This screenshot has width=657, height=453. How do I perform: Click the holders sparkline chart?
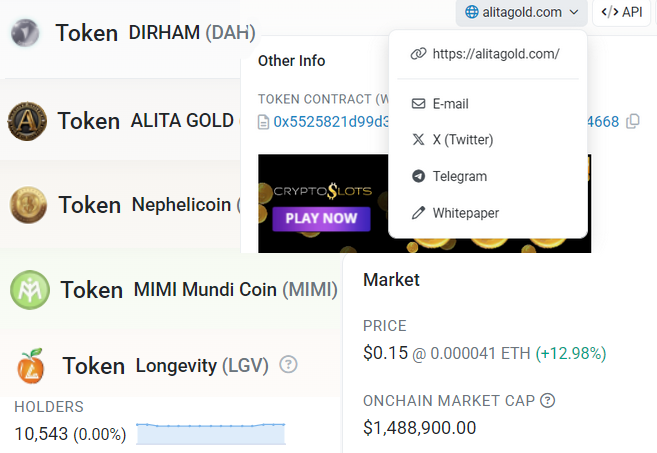coord(211,433)
